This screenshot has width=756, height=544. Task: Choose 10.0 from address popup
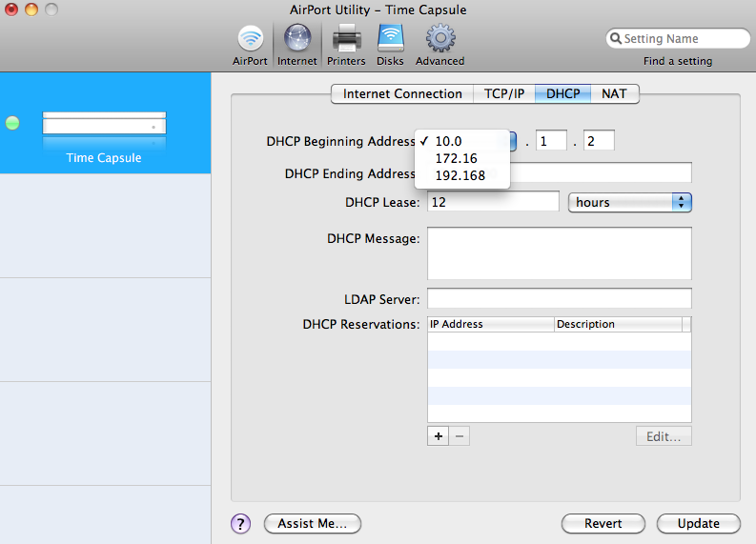click(x=462, y=141)
